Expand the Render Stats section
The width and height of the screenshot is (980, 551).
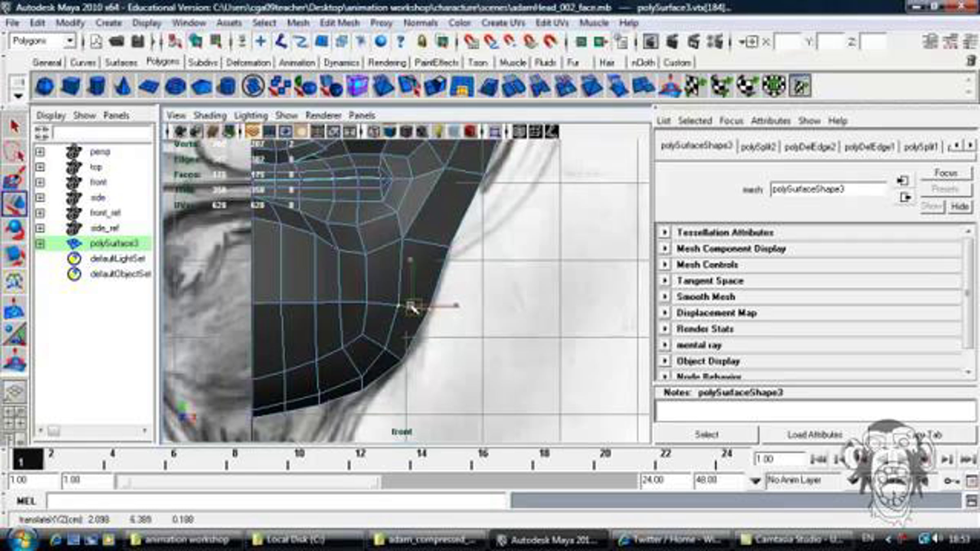[665, 329]
